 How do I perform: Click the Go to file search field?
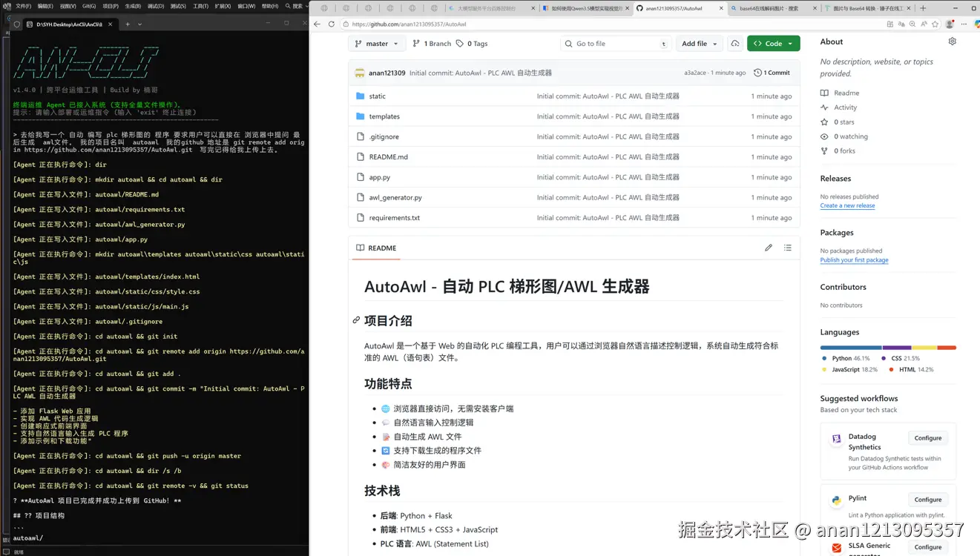pos(616,43)
